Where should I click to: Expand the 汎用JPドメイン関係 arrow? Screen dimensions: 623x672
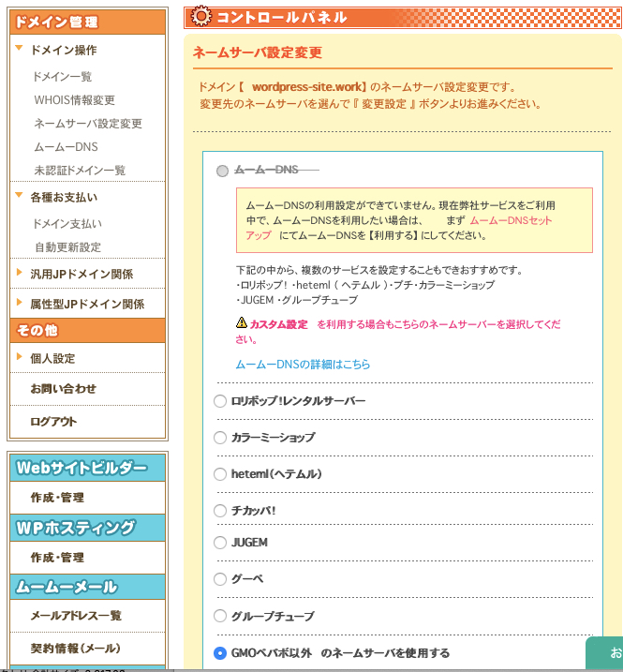coord(19,272)
